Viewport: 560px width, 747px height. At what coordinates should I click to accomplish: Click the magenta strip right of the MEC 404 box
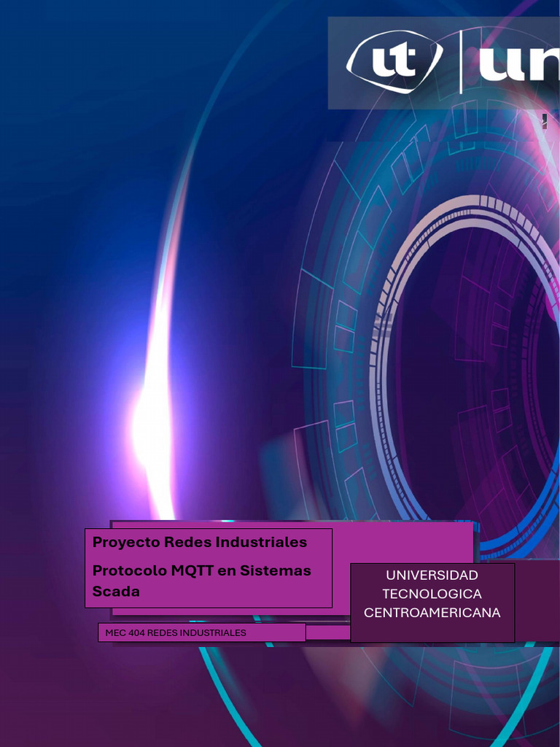pos(327,632)
